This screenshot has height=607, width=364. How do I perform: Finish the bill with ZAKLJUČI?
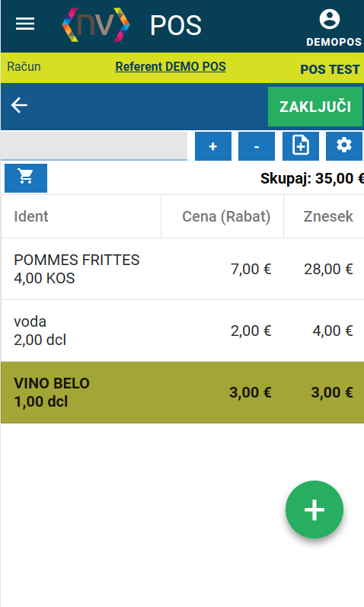point(315,107)
